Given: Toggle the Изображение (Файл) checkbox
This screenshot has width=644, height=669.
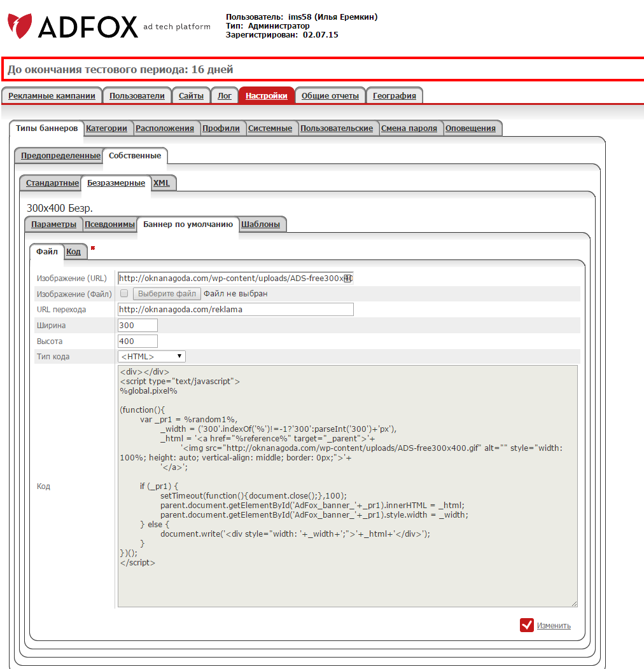Looking at the screenshot, I should click(x=125, y=294).
